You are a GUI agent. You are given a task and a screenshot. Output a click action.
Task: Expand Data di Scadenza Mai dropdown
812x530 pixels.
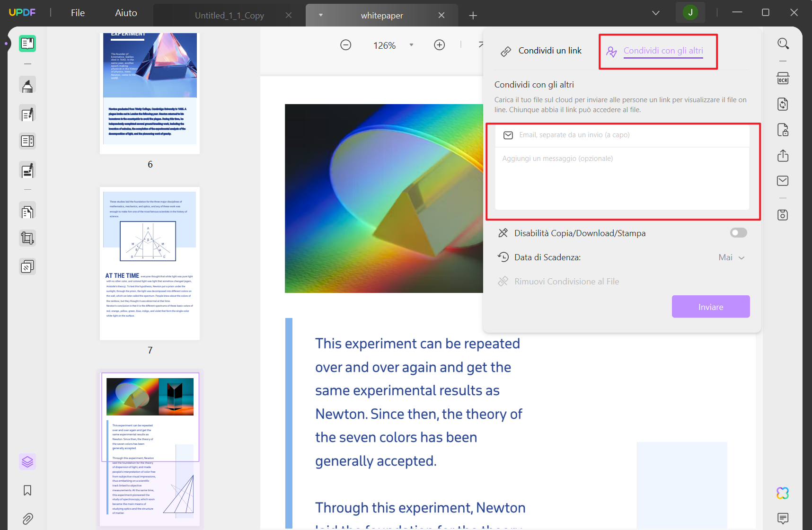tap(732, 257)
